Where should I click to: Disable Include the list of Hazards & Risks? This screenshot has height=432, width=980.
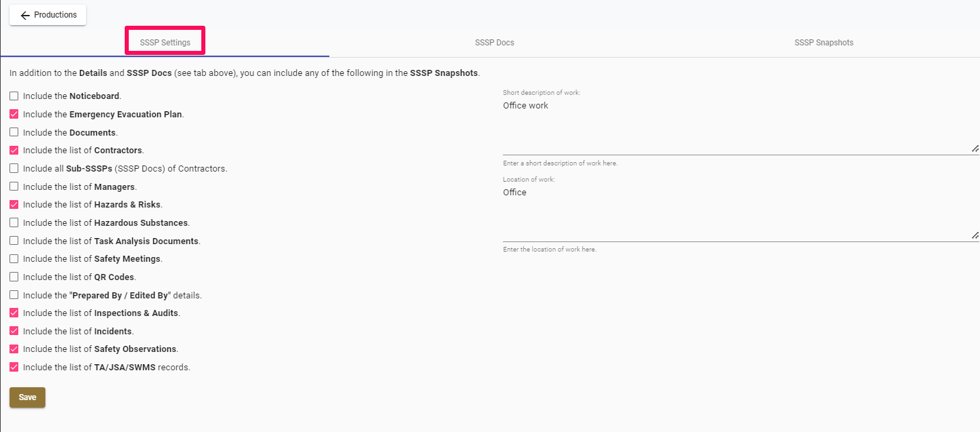(14, 204)
